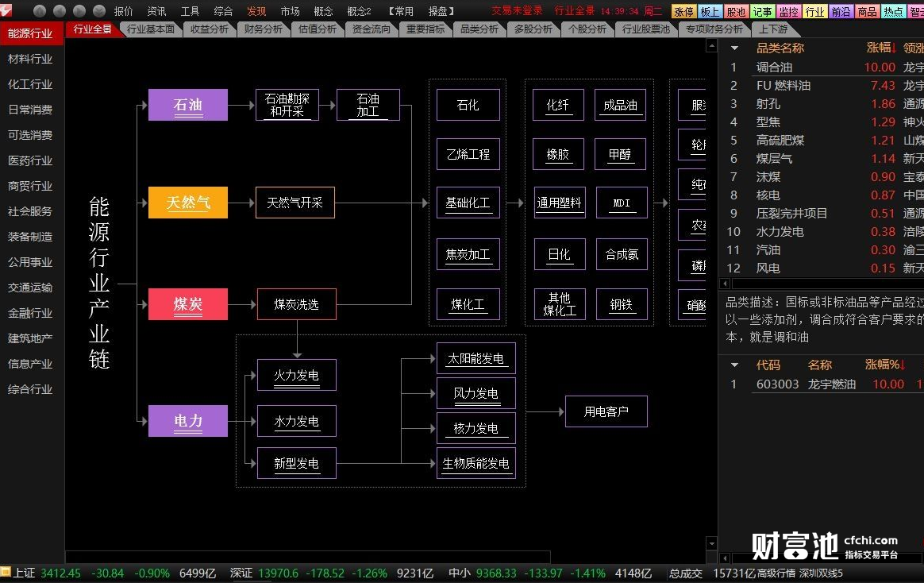924x583 pixels.
Task: Click the 乙烯工程 node
Action: (x=468, y=154)
